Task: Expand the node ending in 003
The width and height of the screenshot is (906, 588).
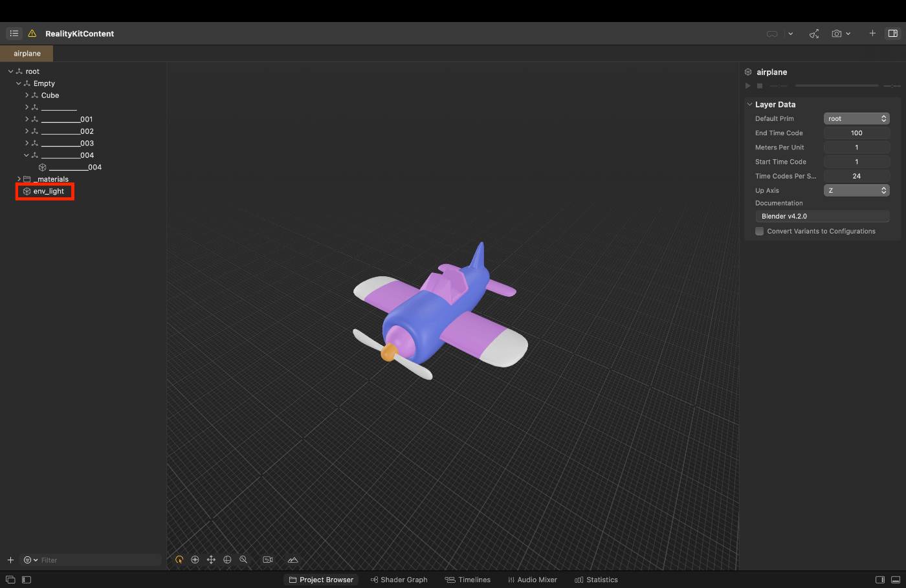Action: click(x=27, y=143)
